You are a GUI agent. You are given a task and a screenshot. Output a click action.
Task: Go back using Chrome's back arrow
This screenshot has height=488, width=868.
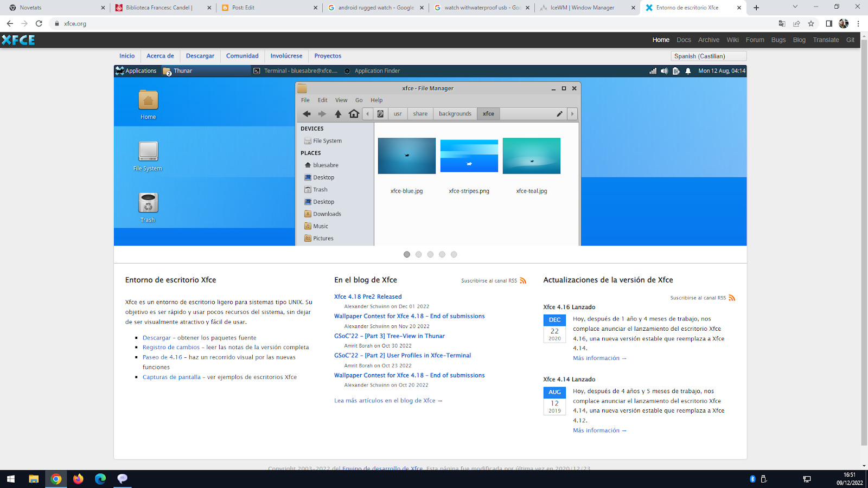click(x=10, y=23)
